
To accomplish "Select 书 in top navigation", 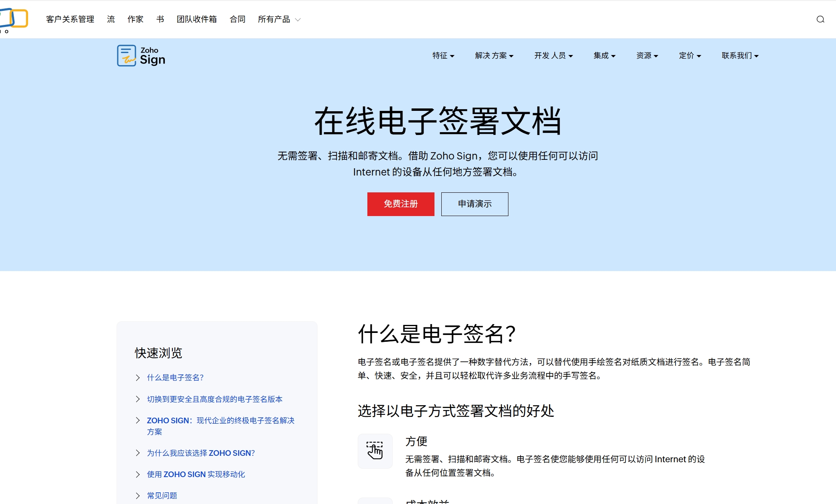I will (160, 19).
